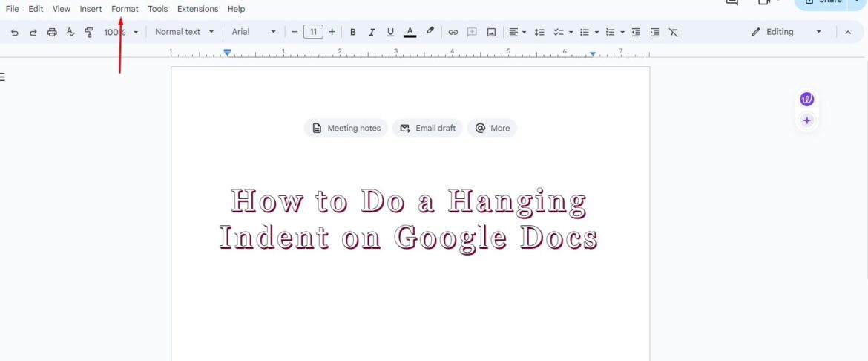
Task: Apply a numbered list
Action: point(610,32)
